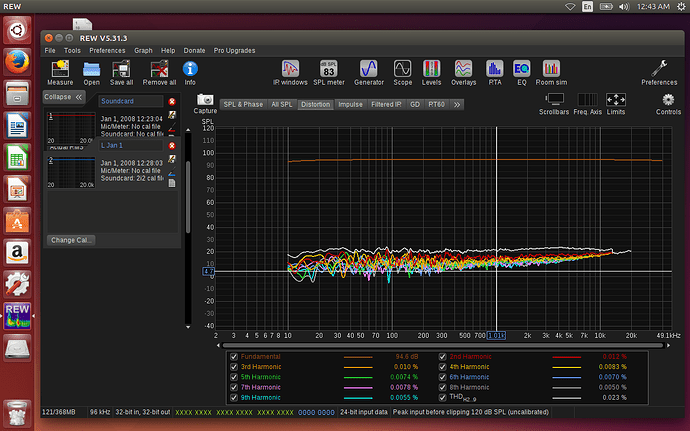Save all measurements
The width and height of the screenshot is (690, 431).
(x=121, y=73)
